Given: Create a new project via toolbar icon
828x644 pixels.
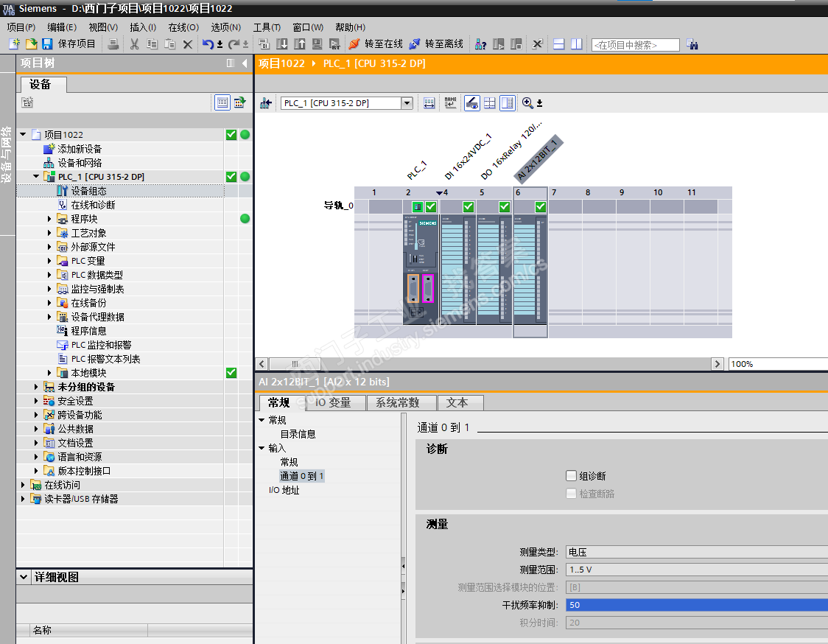Looking at the screenshot, I should [x=14, y=44].
